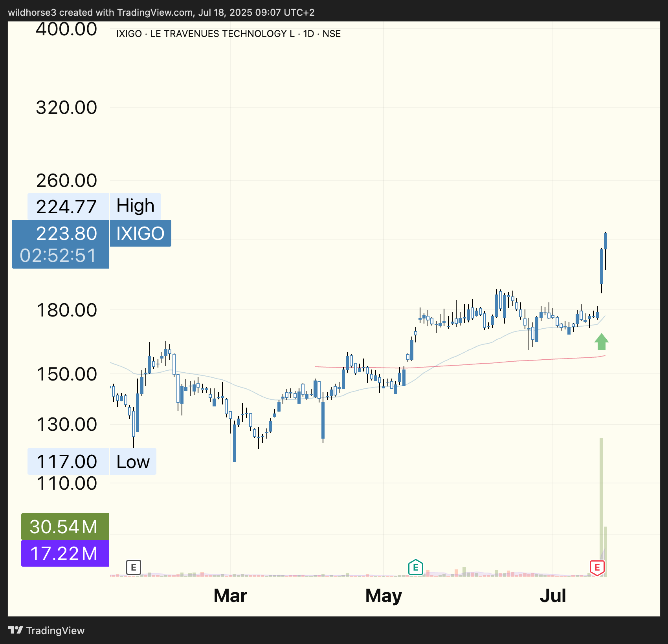Click the 400.00 price axis label

click(66, 29)
